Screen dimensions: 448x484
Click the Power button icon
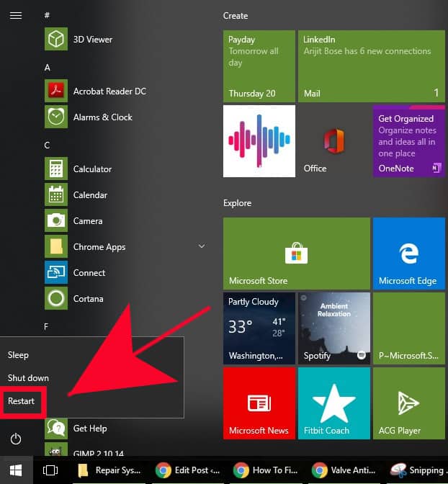point(16,439)
